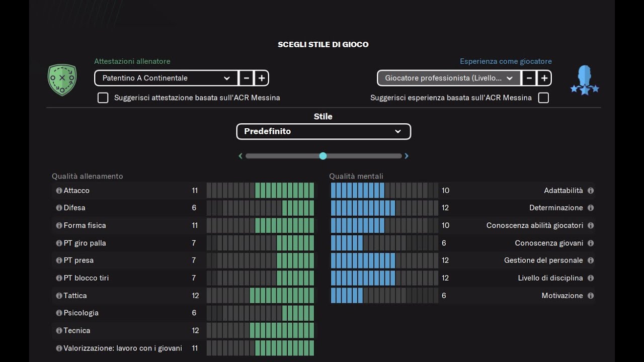Click the Qualità mentali section title
The image size is (644, 362).
356,176
